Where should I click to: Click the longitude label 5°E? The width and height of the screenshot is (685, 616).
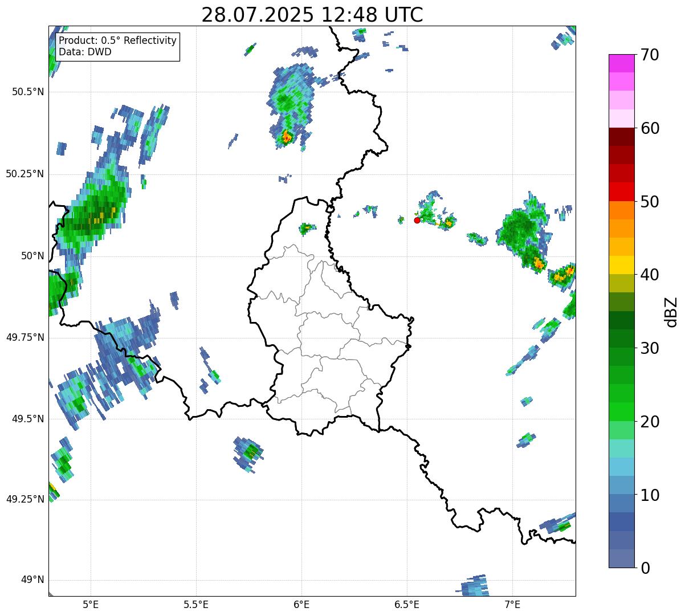click(x=91, y=605)
